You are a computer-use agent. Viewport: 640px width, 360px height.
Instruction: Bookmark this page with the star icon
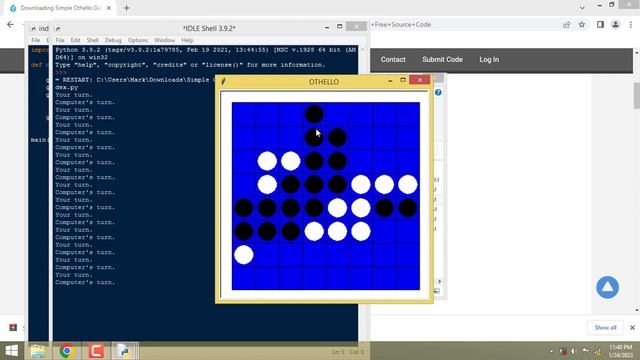[x=582, y=25]
